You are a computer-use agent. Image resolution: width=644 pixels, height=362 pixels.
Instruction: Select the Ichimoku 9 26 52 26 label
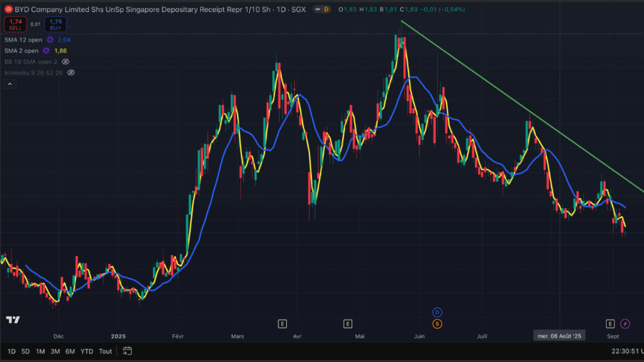tap(33, 73)
